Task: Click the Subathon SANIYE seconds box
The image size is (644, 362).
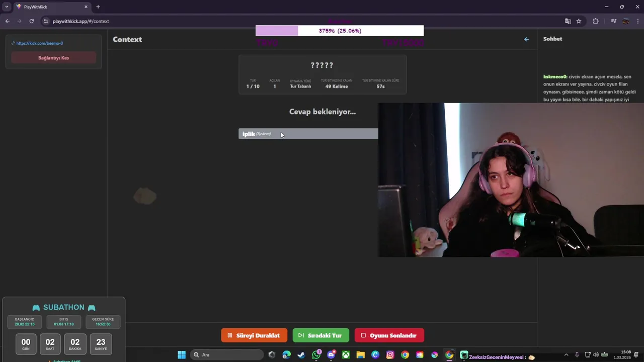Action: pos(101,344)
